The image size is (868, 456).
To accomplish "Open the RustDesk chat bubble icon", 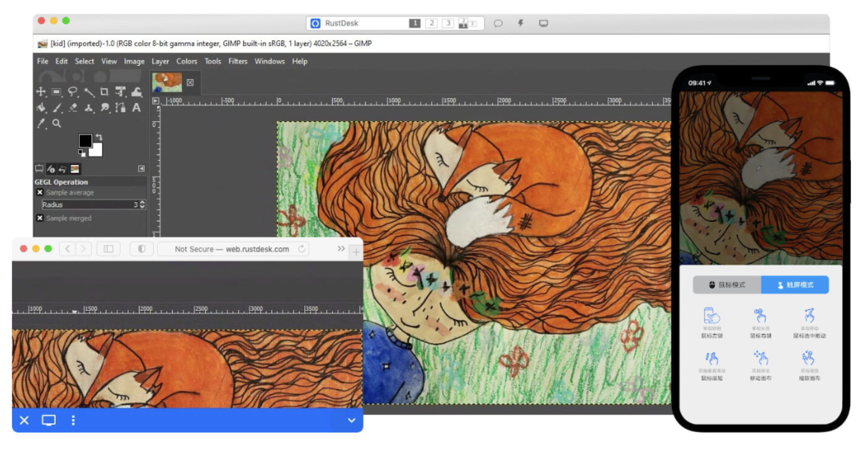I will click(498, 23).
